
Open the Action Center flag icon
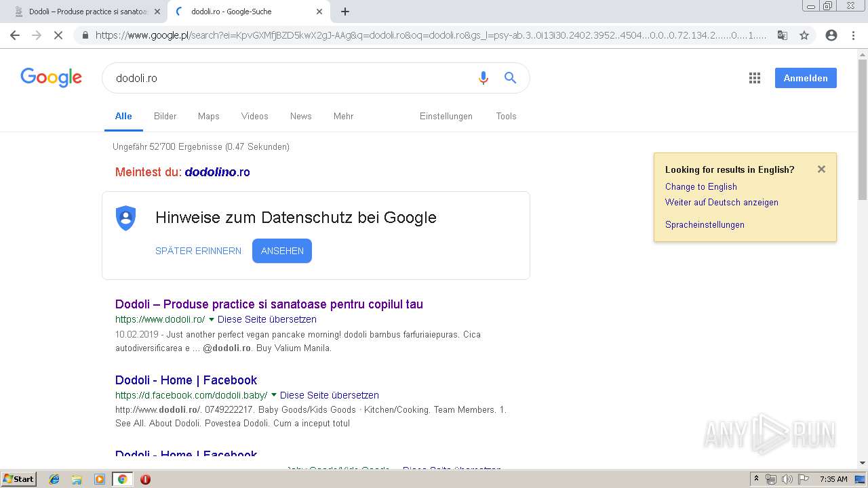pyautogui.click(x=804, y=479)
